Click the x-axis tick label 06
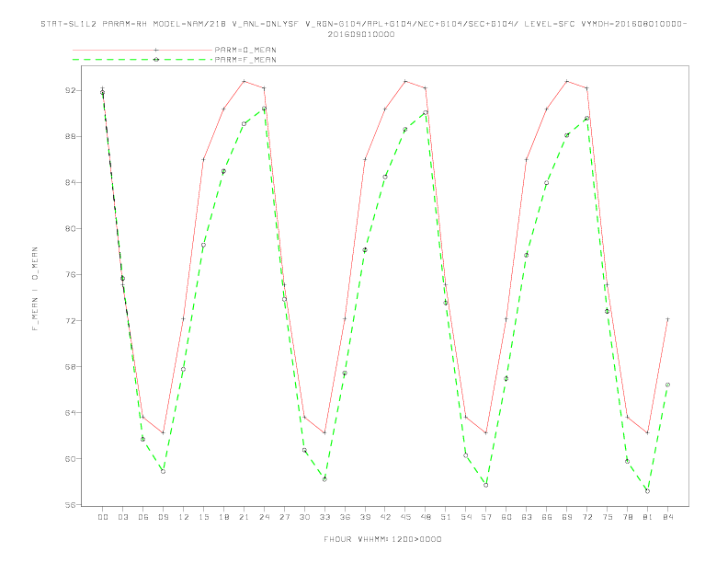This screenshot has height=563, width=728. [x=143, y=517]
